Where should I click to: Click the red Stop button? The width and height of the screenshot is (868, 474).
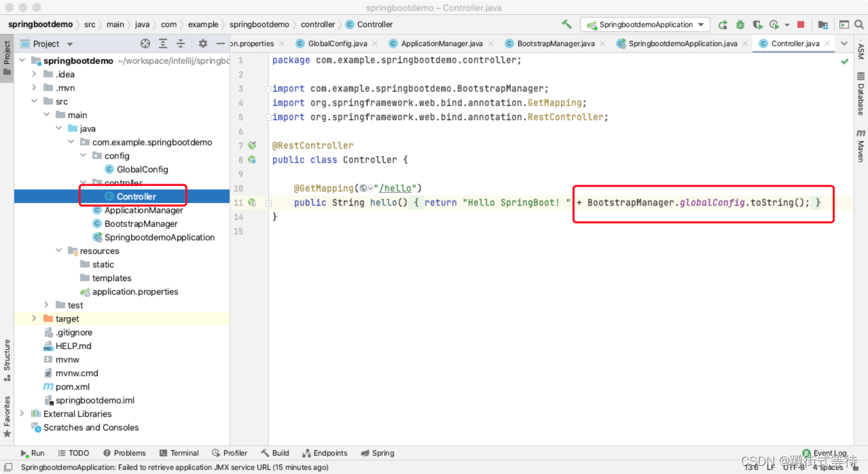801,24
